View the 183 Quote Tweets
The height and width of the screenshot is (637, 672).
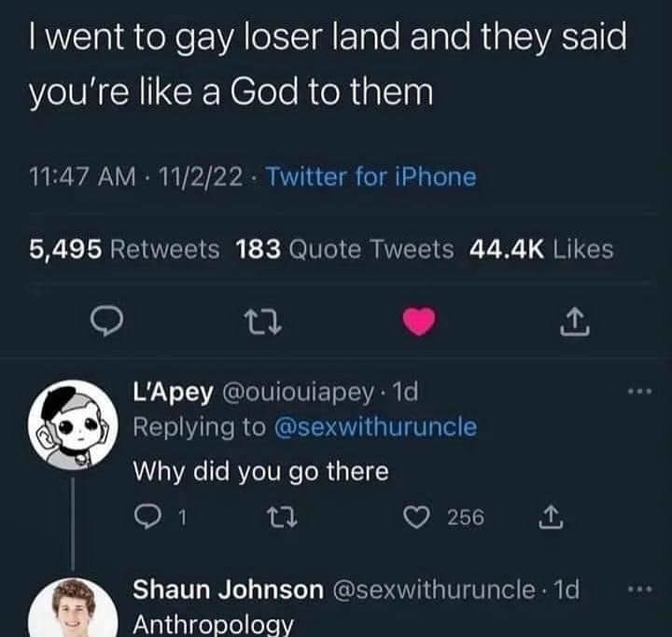pyautogui.click(x=344, y=249)
